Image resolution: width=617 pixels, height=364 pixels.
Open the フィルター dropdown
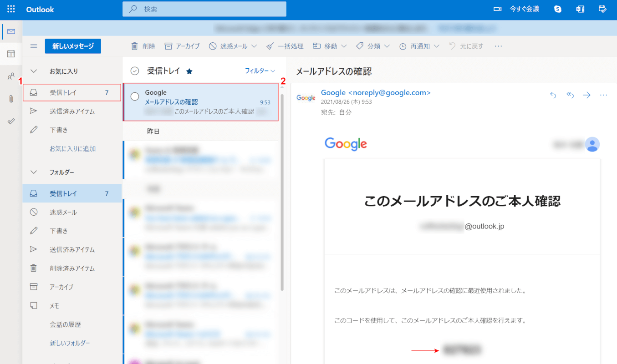(x=260, y=71)
